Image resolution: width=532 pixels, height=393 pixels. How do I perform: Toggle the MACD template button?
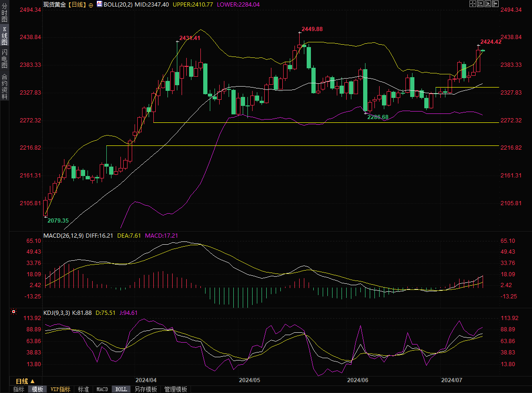tap(102, 389)
